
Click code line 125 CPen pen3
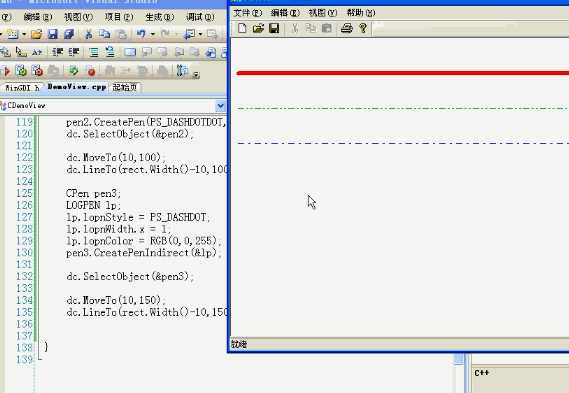(x=93, y=193)
